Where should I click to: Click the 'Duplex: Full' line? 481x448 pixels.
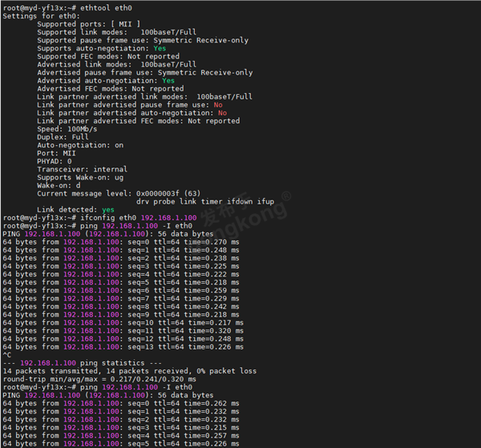(63, 137)
